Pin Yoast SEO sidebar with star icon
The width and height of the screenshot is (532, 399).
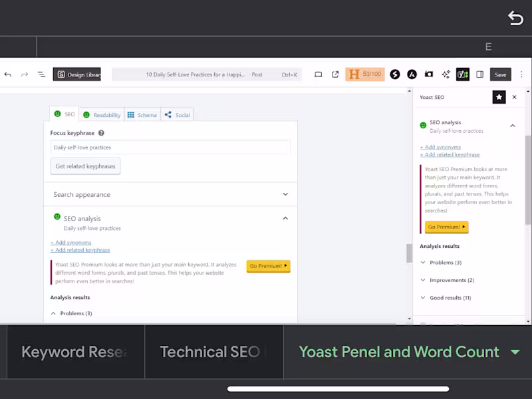[x=499, y=97]
